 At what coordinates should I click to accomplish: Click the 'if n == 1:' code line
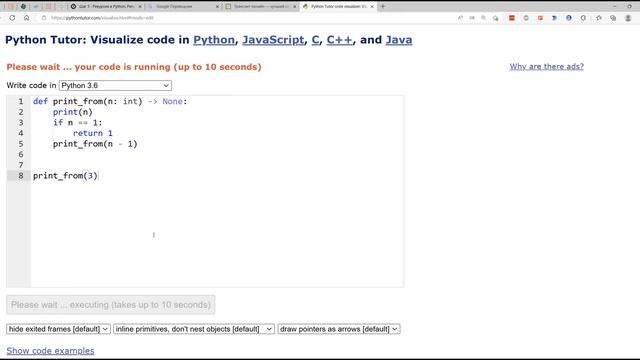pyautogui.click(x=78, y=122)
